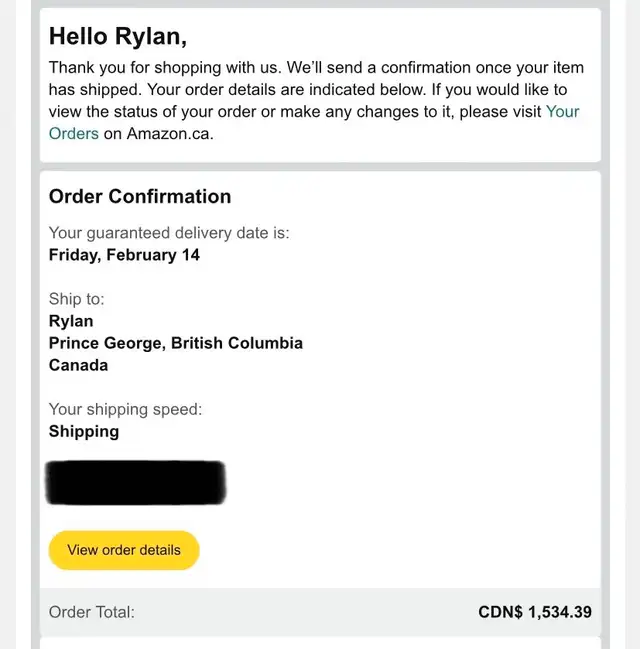The height and width of the screenshot is (649, 640).
Task: Click Prince George, British Columbia address line
Action: pyautogui.click(x=176, y=343)
